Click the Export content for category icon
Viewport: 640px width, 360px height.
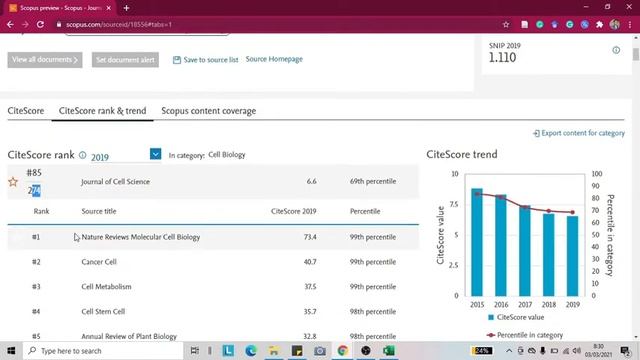pos(536,133)
